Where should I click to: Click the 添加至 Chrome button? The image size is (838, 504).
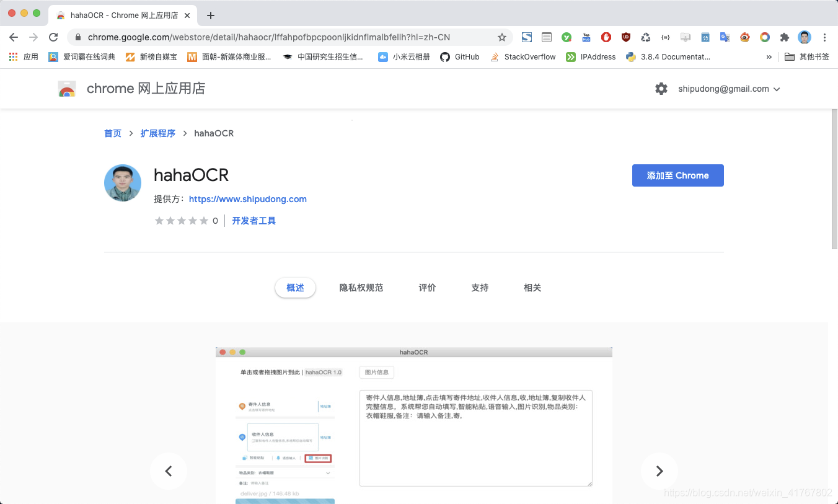click(x=677, y=175)
